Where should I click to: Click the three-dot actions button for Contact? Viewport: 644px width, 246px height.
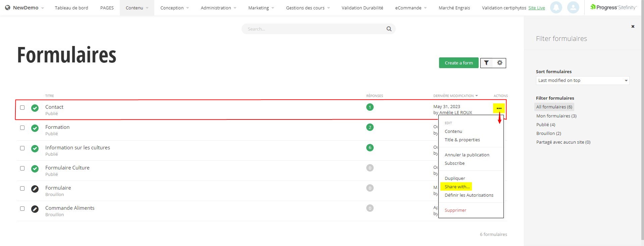coord(499,108)
